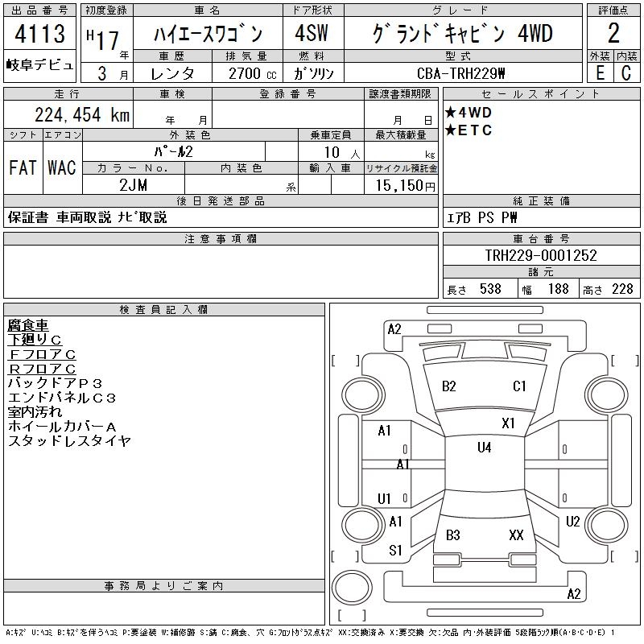The width and height of the screenshot is (644, 644).
Task: Select the U1 dent mark on the diagram
Action: 384,499
